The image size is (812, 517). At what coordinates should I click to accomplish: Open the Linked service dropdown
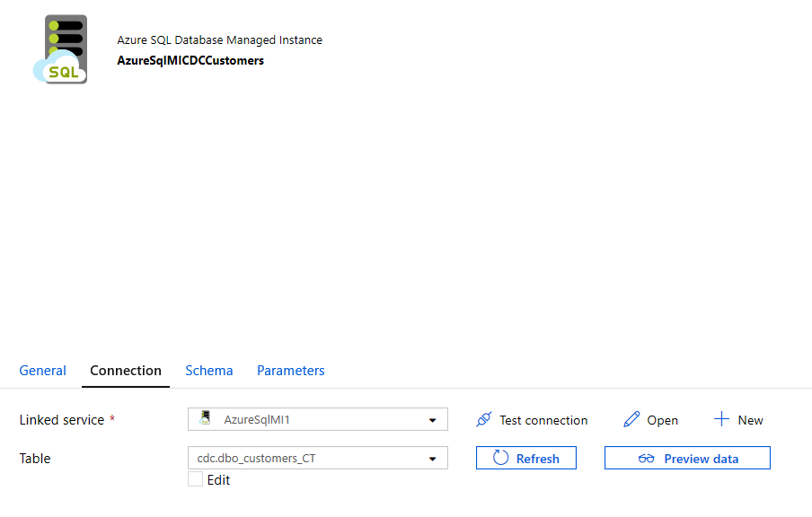click(x=432, y=419)
